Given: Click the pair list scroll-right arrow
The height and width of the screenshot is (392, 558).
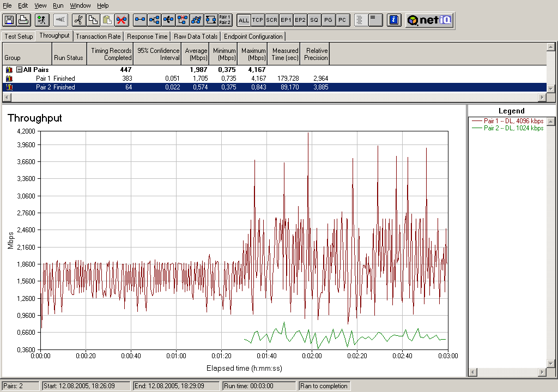Looking at the screenshot, I should (x=542, y=98).
